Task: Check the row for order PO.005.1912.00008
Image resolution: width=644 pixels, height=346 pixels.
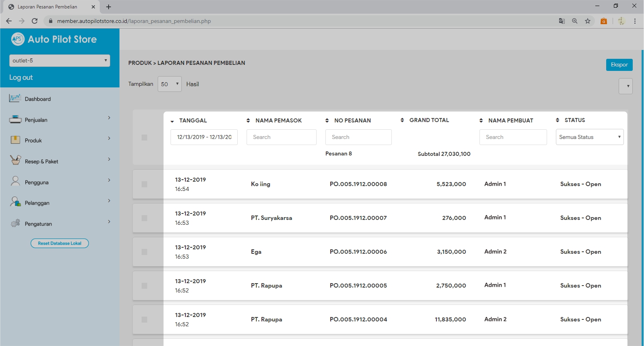Action: pos(144,184)
